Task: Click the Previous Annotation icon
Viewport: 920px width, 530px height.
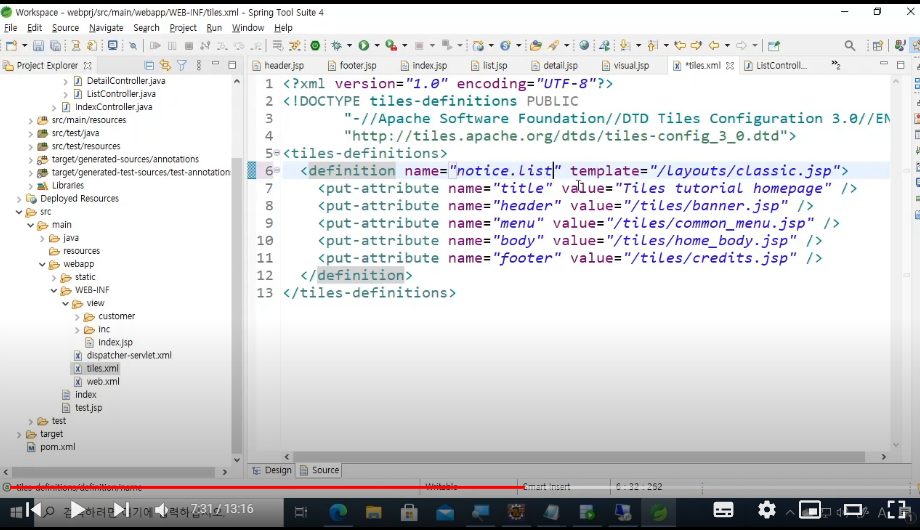Action: tap(652, 46)
